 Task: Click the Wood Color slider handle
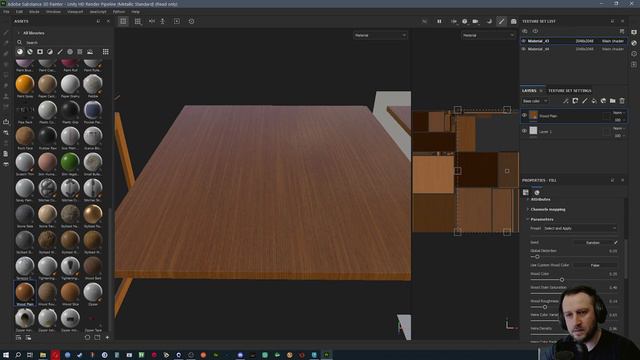(x=562, y=280)
